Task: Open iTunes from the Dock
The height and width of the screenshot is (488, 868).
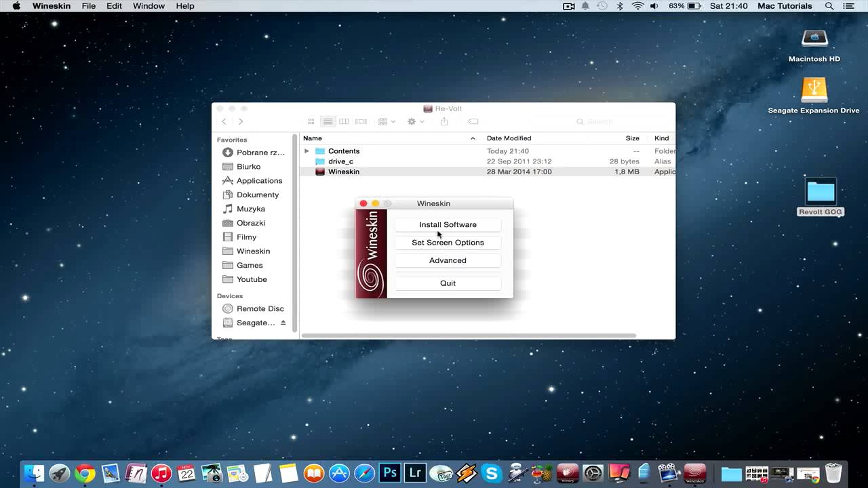Action: (x=161, y=473)
